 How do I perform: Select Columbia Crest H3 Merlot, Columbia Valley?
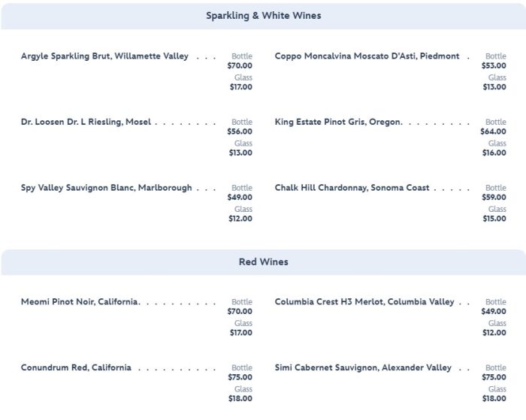[364, 302]
